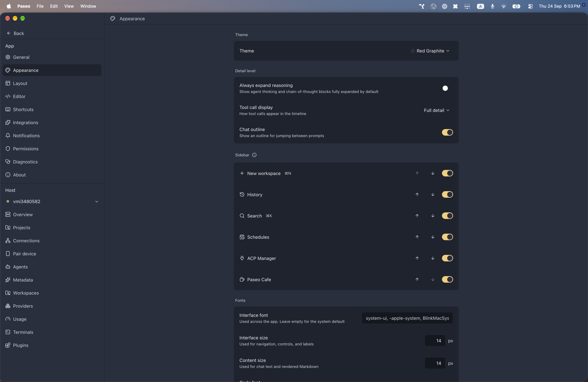Open Plugins icon in sidebar
The height and width of the screenshot is (382, 588).
click(x=8, y=345)
